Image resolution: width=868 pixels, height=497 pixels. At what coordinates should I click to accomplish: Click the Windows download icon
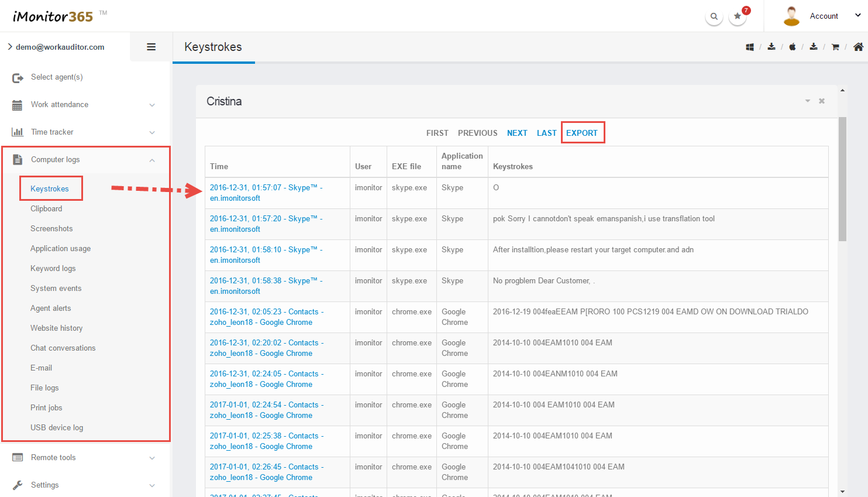coord(750,47)
